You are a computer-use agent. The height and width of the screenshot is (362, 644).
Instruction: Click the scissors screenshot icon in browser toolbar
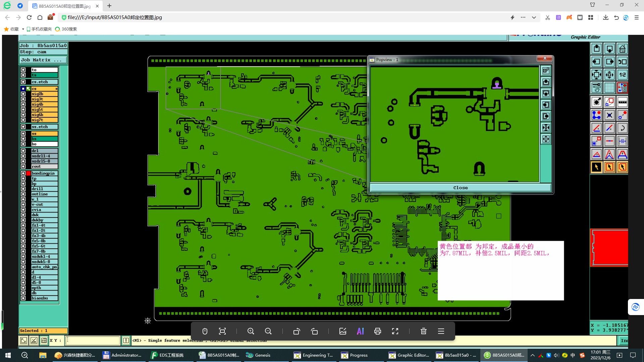(548, 17)
